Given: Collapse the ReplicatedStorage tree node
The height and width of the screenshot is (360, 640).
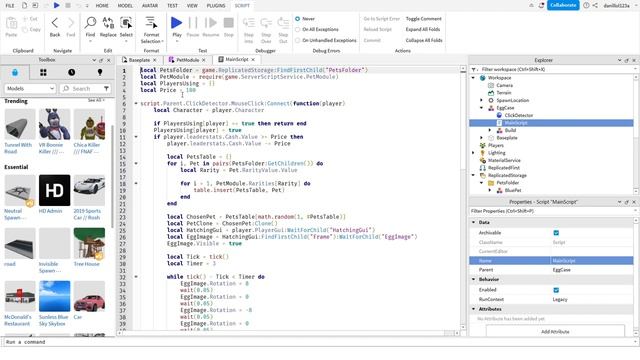Looking at the screenshot, I should coord(473,175).
